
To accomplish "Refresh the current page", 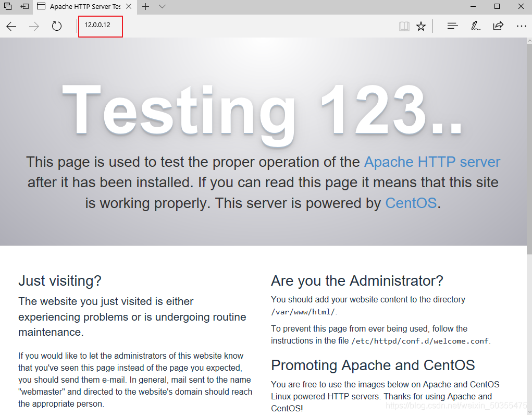I will [57, 26].
